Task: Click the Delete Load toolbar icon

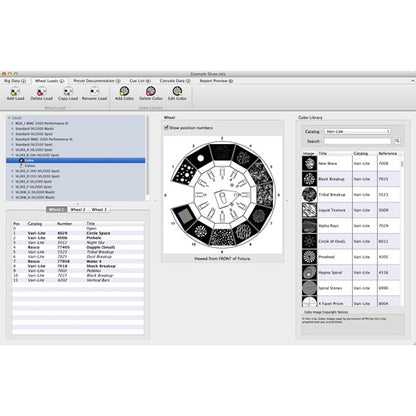Action: 42,91
